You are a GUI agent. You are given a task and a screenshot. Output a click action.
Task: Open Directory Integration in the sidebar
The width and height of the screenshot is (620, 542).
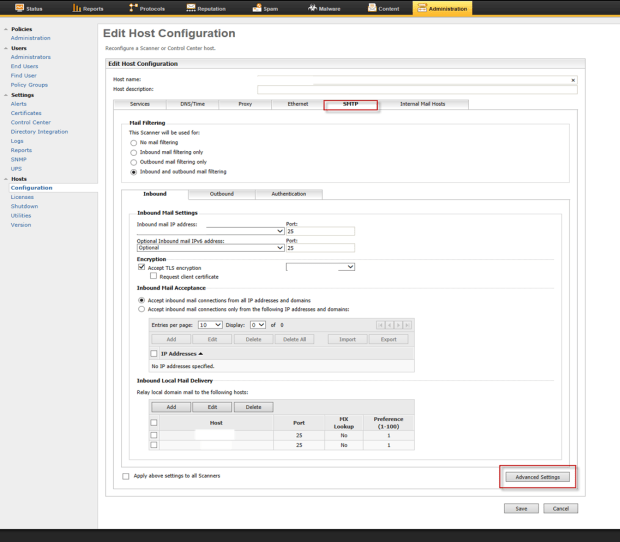[x=40, y=131]
